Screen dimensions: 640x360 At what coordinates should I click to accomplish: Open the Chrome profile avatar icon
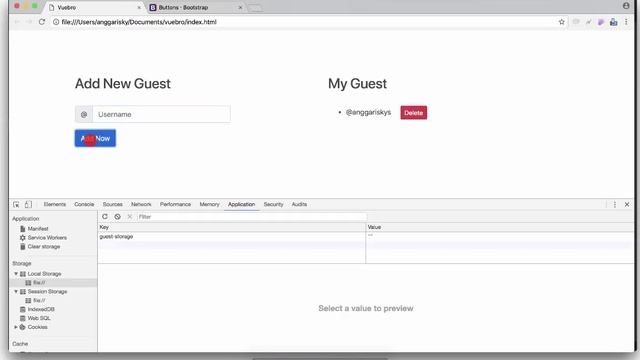click(626, 6)
